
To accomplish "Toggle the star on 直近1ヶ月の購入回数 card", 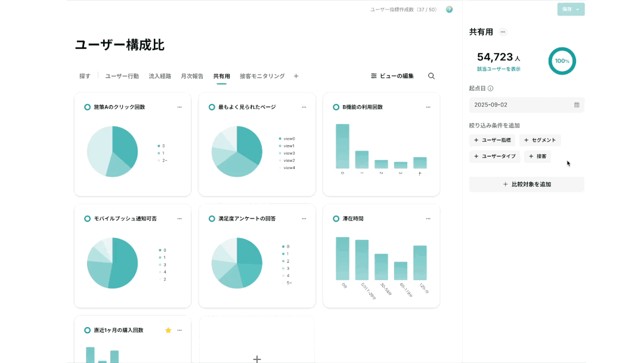I will point(168,330).
